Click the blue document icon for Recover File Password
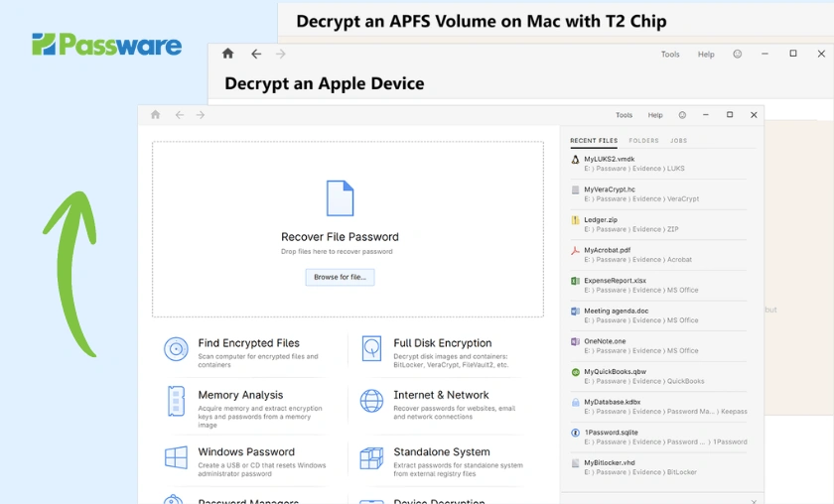This screenshot has height=504, width=834. pos(340,198)
